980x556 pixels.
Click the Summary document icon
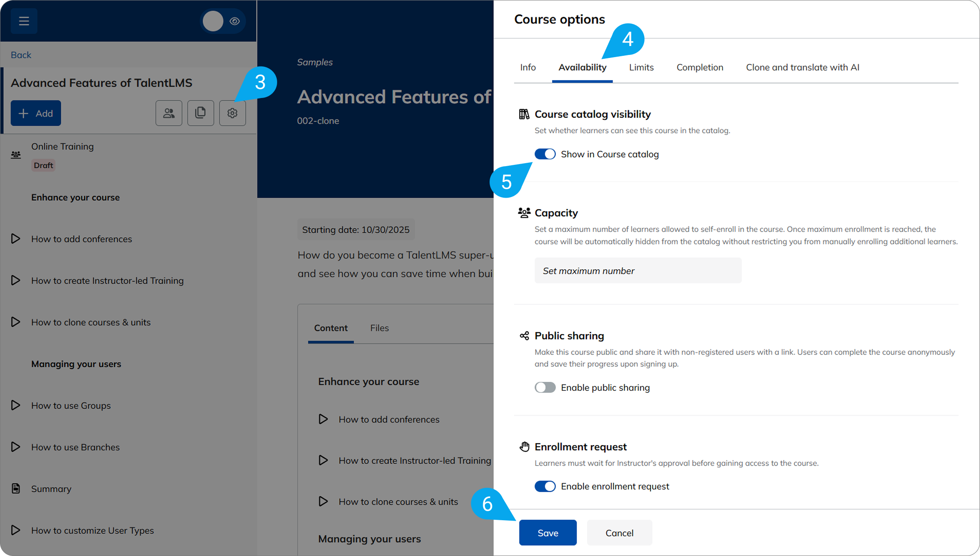tap(16, 488)
